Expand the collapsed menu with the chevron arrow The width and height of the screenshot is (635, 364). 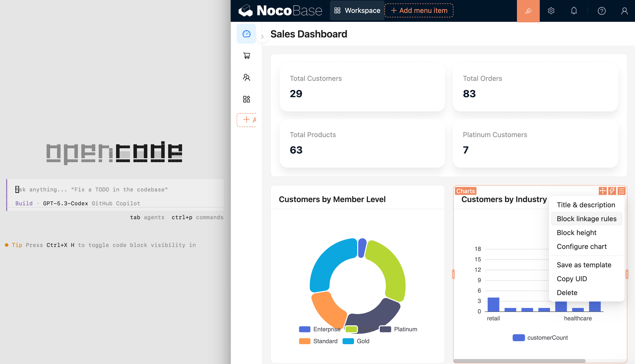click(262, 36)
